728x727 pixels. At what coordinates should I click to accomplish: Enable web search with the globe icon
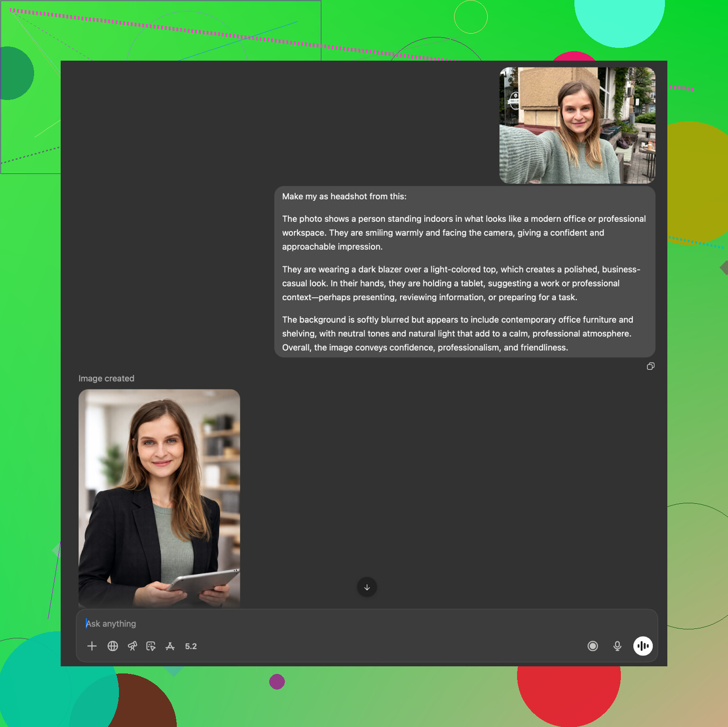113,646
